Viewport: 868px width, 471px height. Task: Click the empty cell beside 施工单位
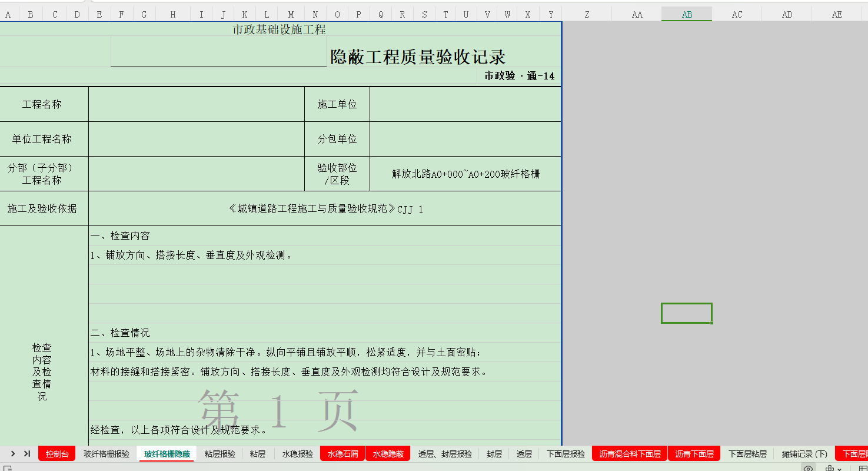(465, 104)
